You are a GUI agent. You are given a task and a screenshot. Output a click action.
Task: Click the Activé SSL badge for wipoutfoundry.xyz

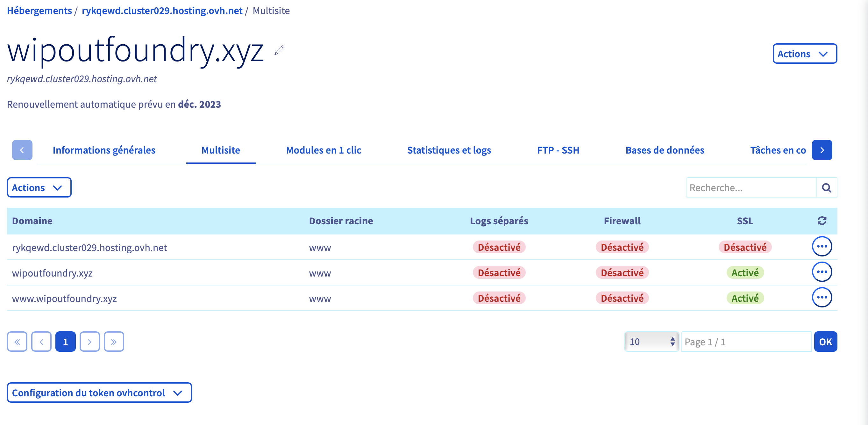pyautogui.click(x=745, y=272)
